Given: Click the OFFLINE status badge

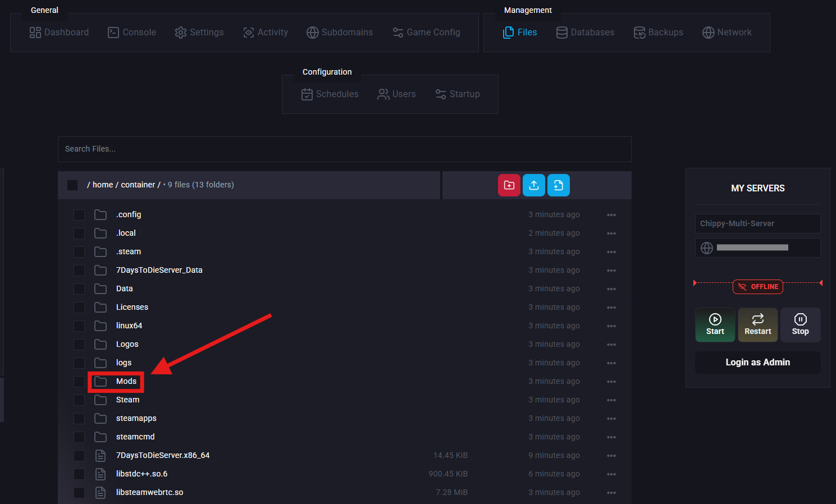Looking at the screenshot, I should (758, 287).
